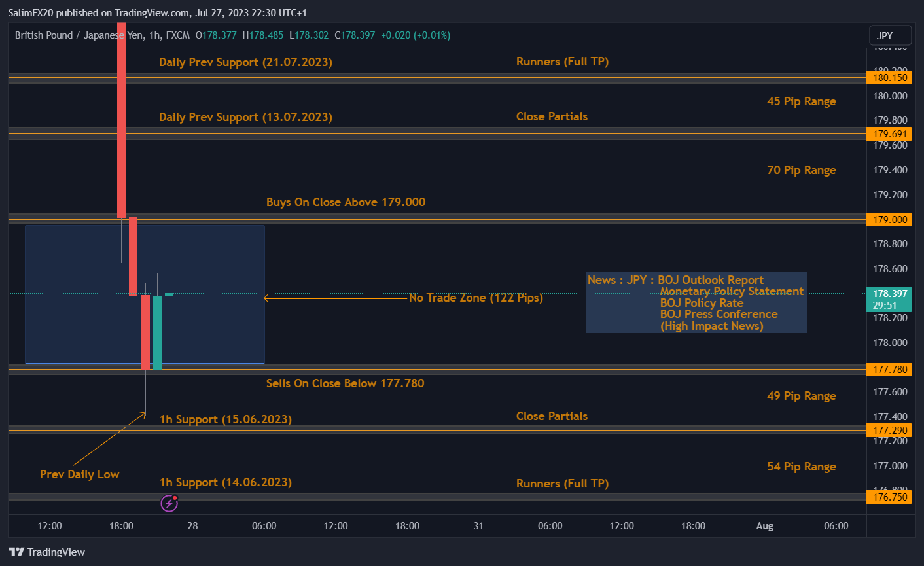Click the 177.290 price label

(889, 431)
